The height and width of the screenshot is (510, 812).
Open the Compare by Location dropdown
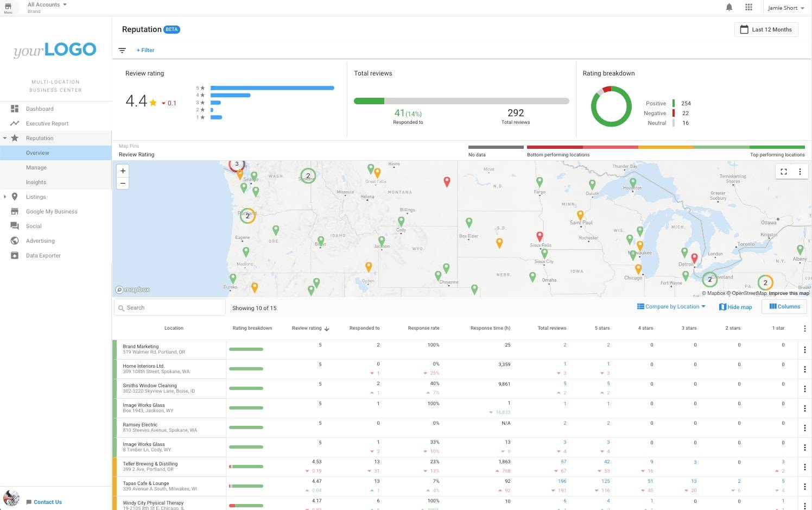pos(671,307)
